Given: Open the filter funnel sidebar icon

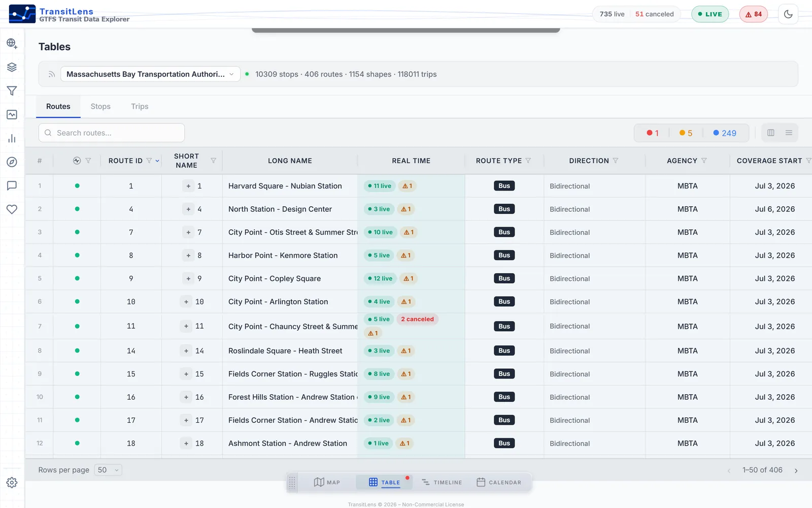Looking at the screenshot, I should [x=12, y=91].
